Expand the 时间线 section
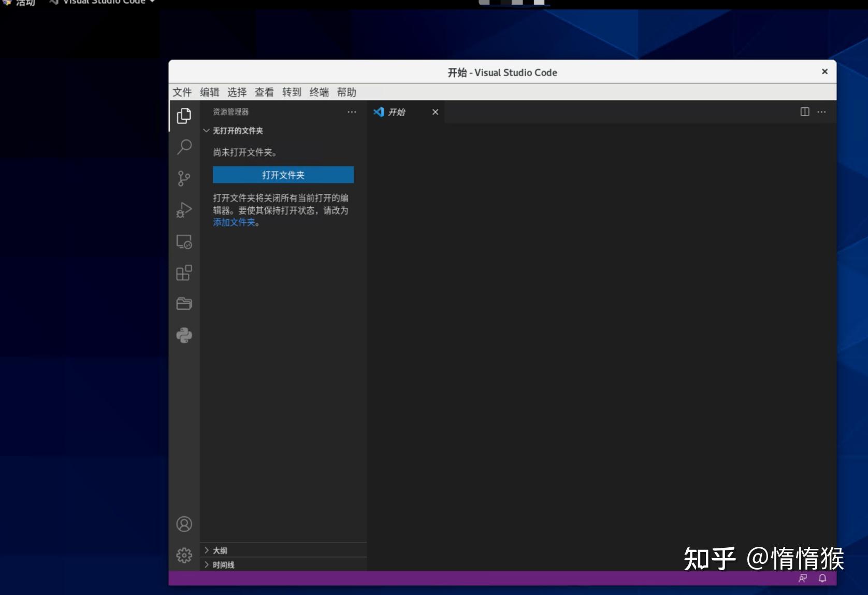868x595 pixels. click(x=222, y=564)
